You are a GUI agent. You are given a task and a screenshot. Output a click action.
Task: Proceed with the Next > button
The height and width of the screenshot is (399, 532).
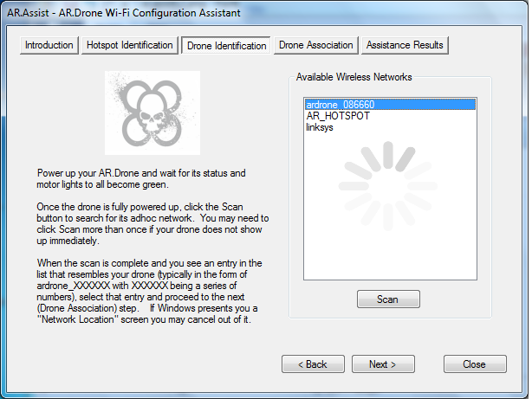[383, 364]
